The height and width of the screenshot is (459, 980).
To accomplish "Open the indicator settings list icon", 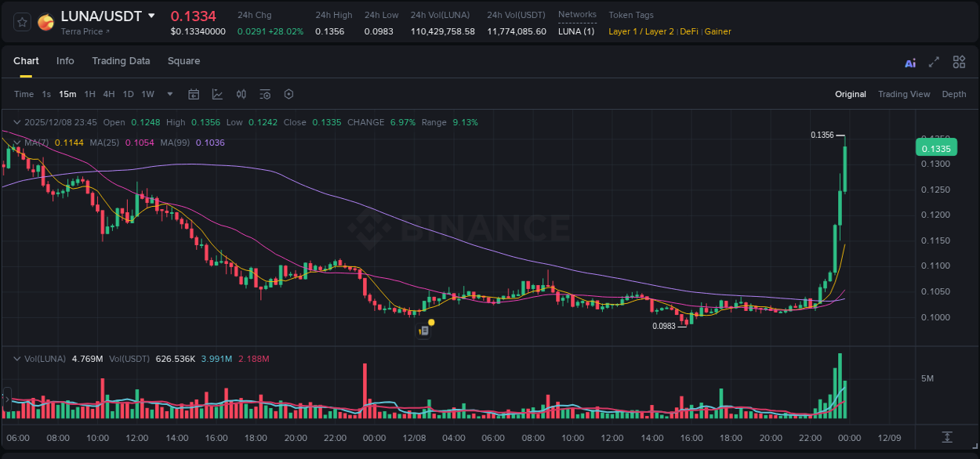I will pyautogui.click(x=265, y=94).
